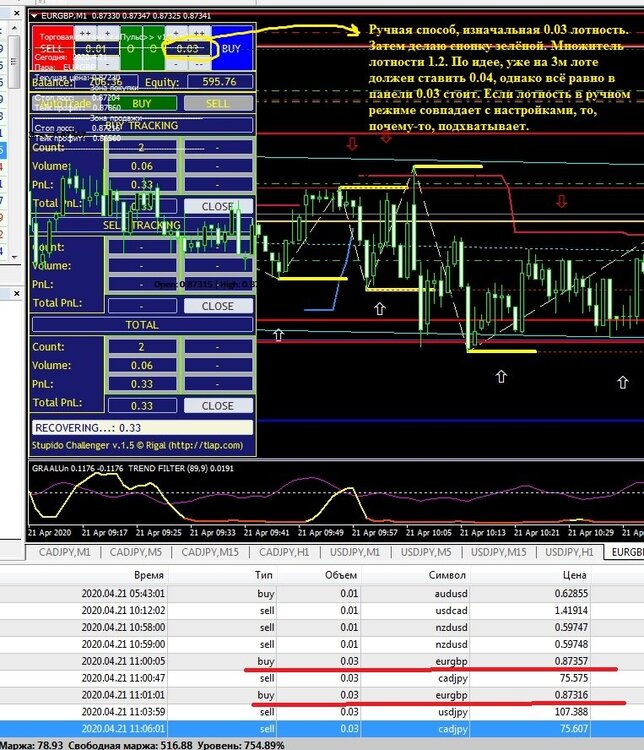Decrease sell lot with '-' below 0.01
The width and height of the screenshot is (644, 750).
click(108, 64)
